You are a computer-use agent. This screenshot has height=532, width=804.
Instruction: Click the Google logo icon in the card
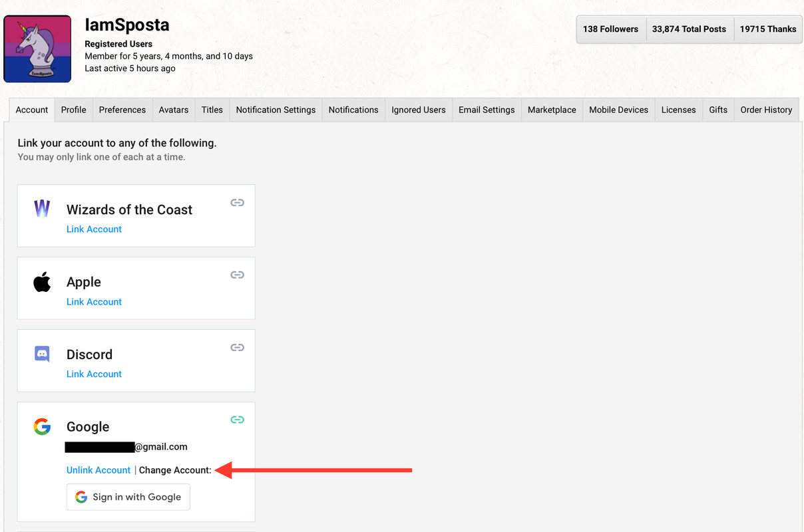(x=42, y=426)
